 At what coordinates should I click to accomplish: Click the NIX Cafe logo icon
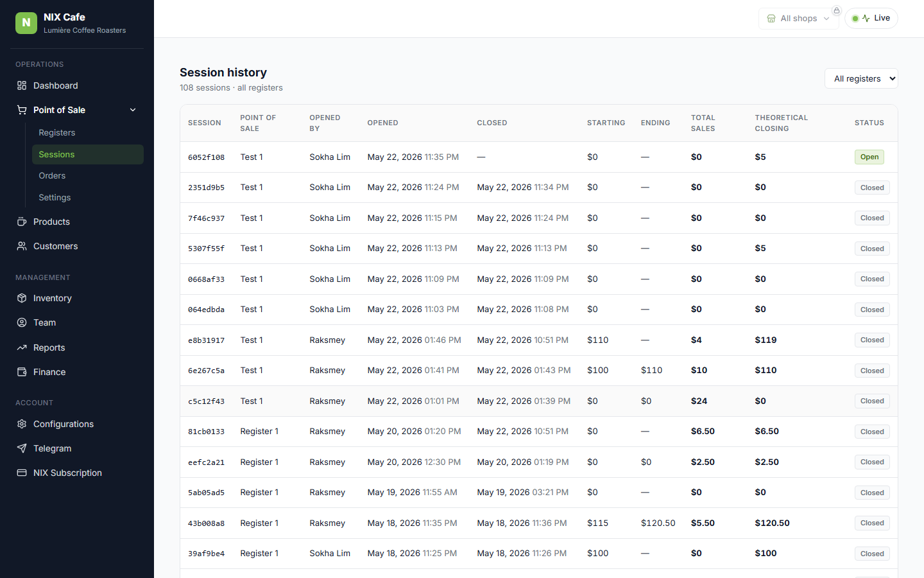pos(26,22)
